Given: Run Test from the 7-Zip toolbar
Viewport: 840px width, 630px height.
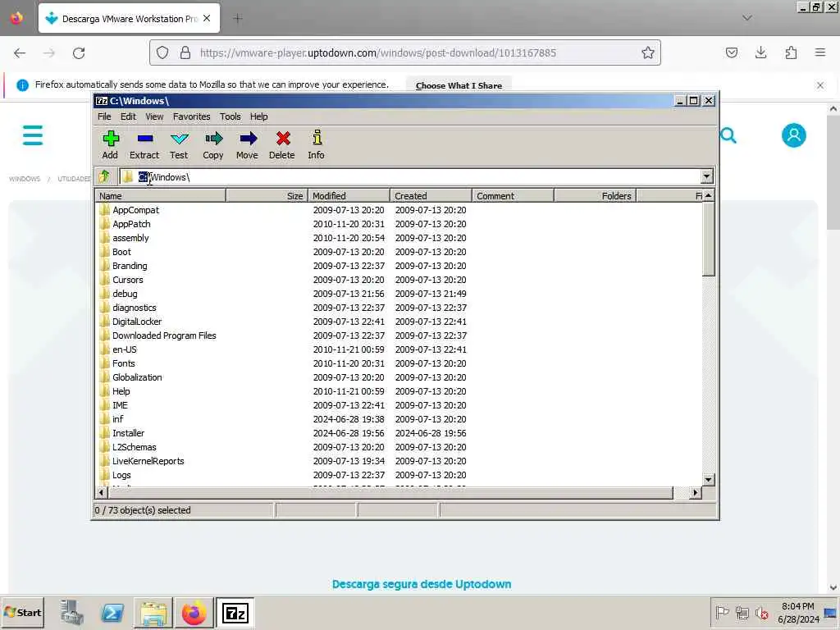Looking at the screenshot, I should pos(179,144).
